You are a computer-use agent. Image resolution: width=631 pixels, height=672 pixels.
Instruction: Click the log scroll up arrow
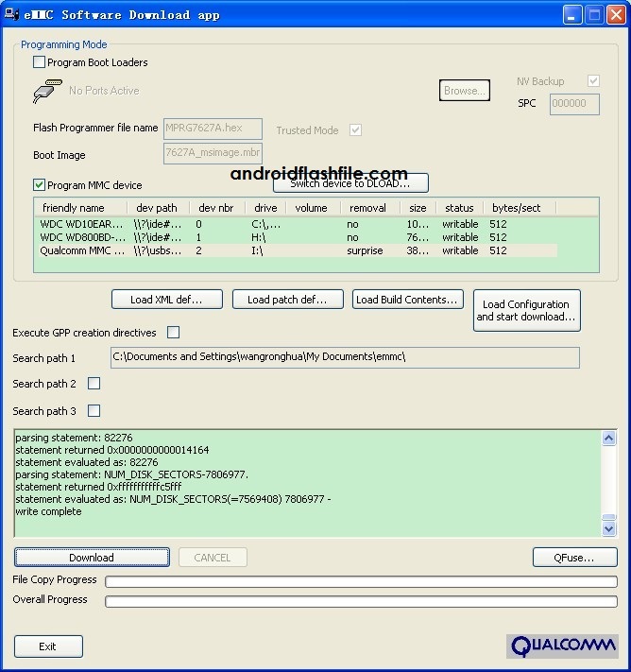click(608, 438)
